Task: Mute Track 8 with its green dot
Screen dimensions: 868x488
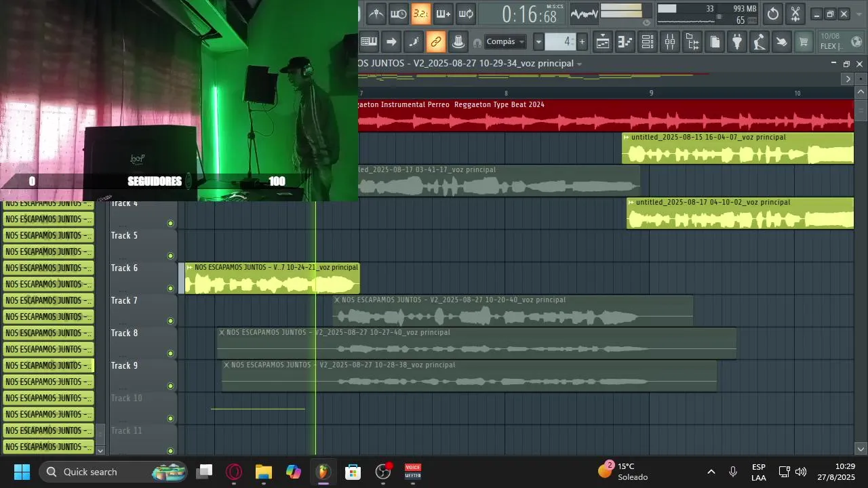Action: click(x=170, y=353)
